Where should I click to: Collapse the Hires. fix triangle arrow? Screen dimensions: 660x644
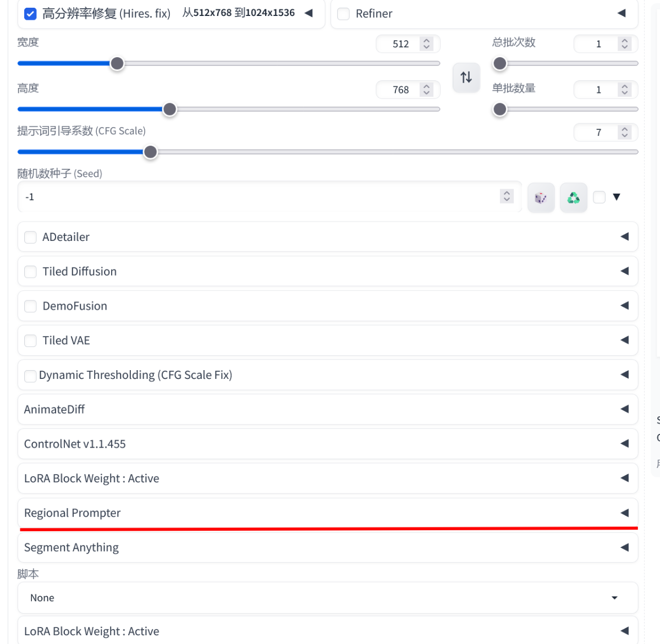click(309, 13)
